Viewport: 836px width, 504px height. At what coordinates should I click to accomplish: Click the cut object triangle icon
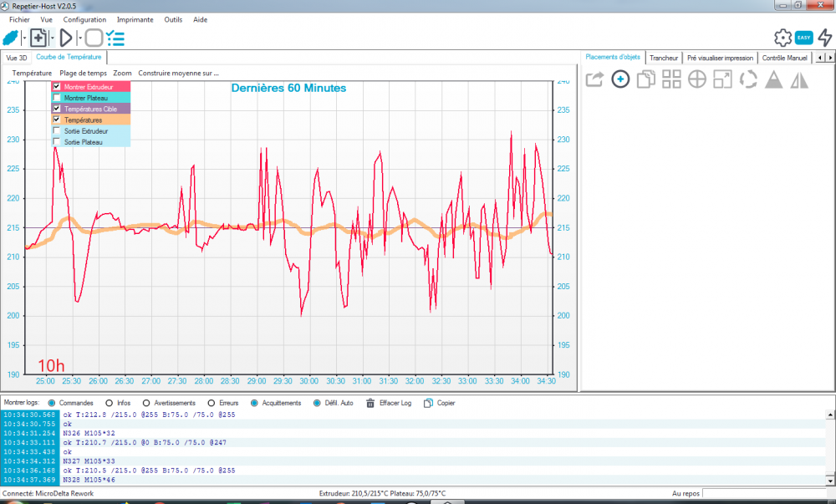click(773, 79)
